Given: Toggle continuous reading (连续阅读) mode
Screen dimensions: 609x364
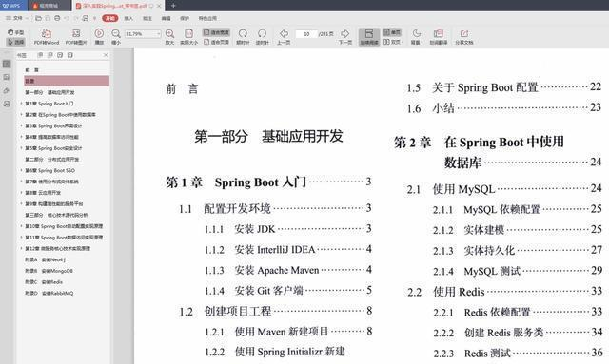Looking at the screenshot, I should pyautogui.click(x=369, y=37).
